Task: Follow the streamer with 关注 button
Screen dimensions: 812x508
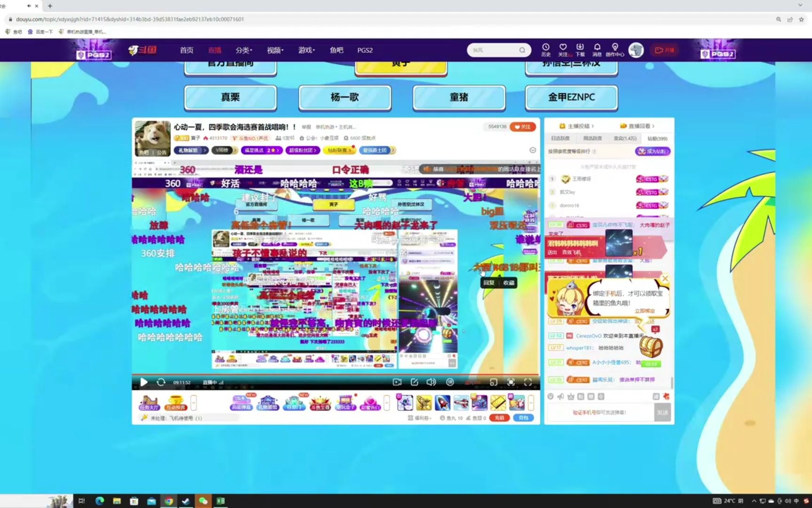Action: click(523, 127)
